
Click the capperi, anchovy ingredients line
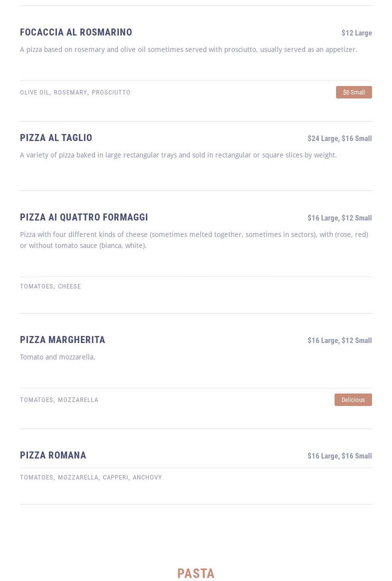click(91, 477)
